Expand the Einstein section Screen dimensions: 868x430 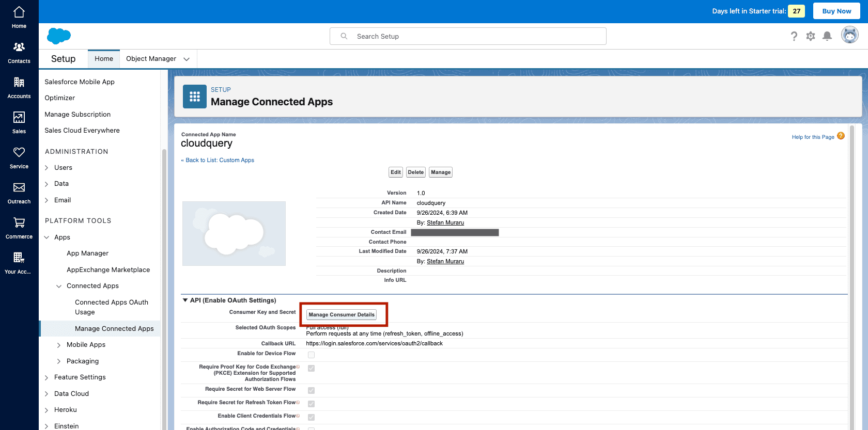click(x=47, y=426)
